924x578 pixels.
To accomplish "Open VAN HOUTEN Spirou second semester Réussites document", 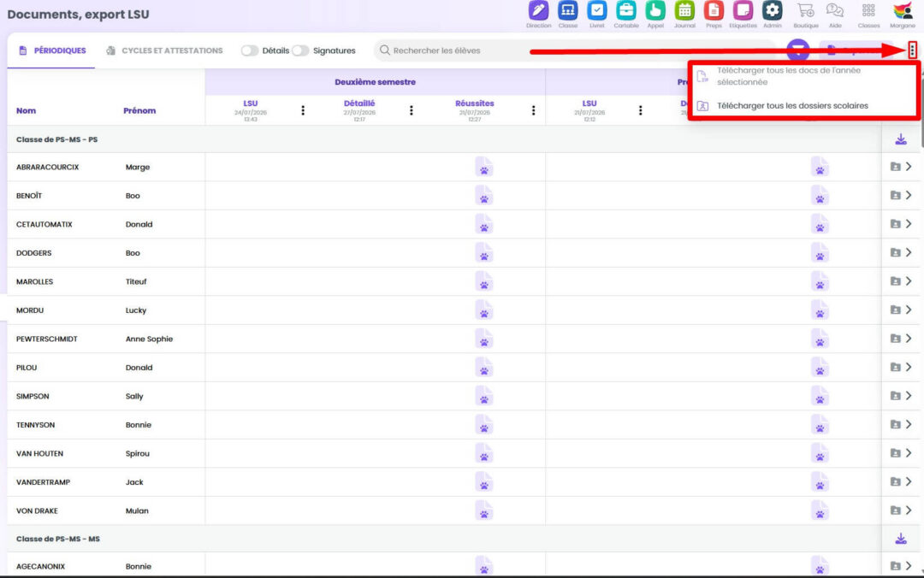I will pyautogui.click(x=483, y=453).
